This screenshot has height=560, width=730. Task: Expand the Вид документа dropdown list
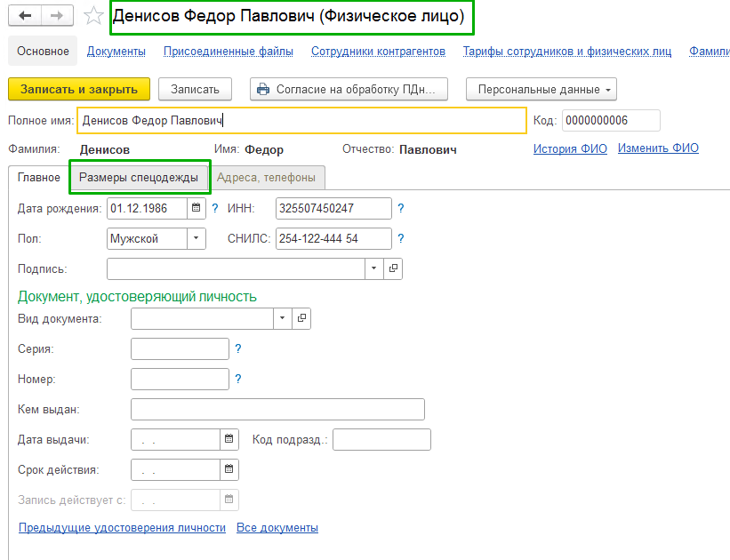coord(283,318)
